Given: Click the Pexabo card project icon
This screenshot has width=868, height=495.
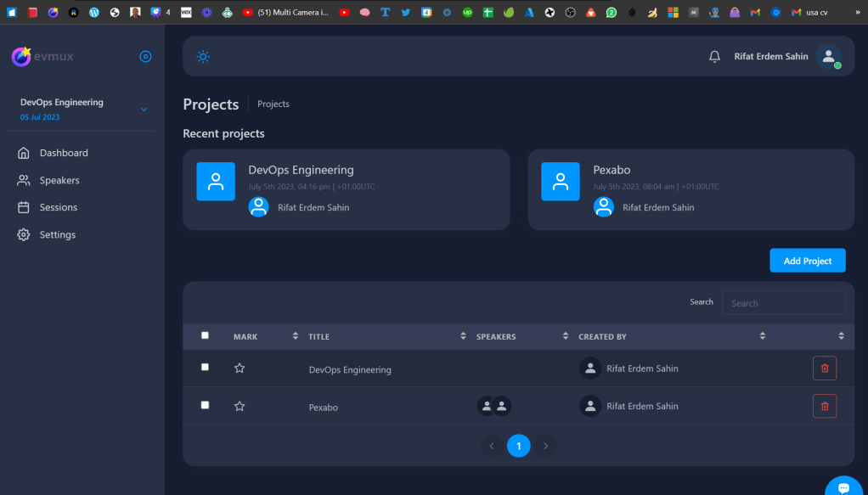Looking at the screenshot, I should (561, 182).
